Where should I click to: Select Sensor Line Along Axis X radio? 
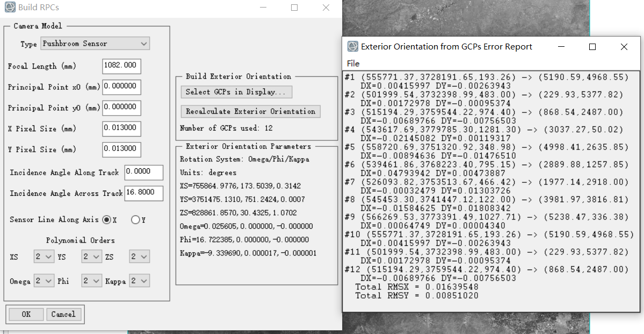107,220
